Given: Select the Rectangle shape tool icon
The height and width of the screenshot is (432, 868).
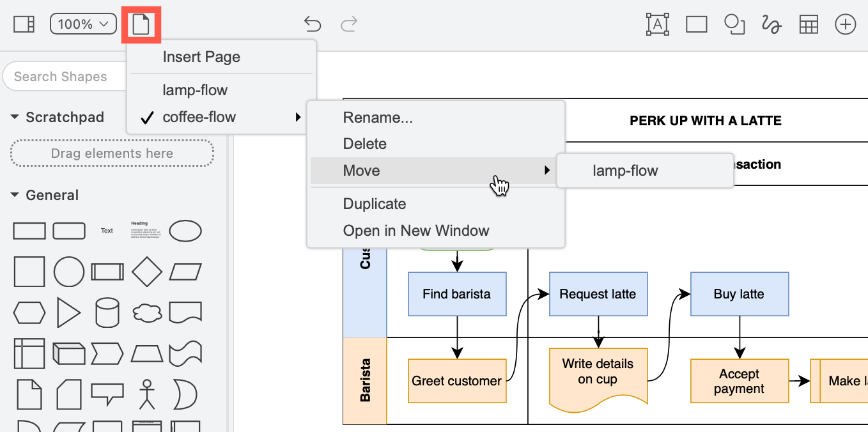Looking at the screenshot, I should coord(696,24).
